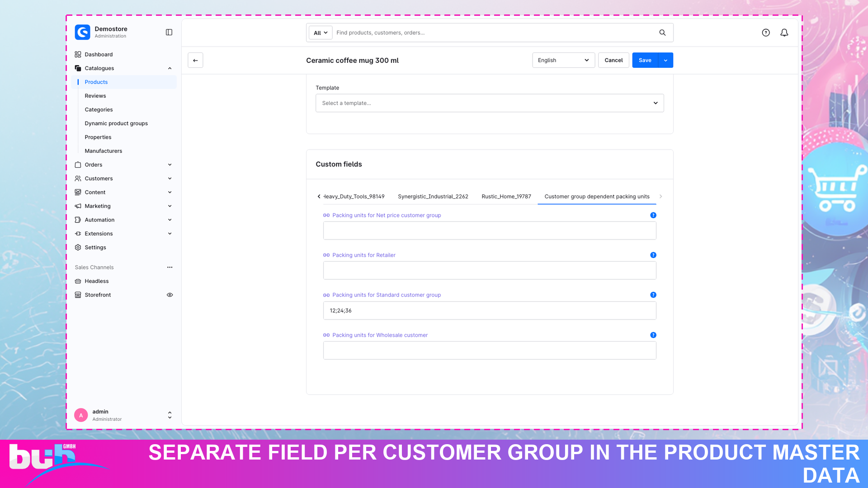This screenshot has height=488, width=868.
Task: Open Dynamic product groups
Action: click(x=116, y=123)
